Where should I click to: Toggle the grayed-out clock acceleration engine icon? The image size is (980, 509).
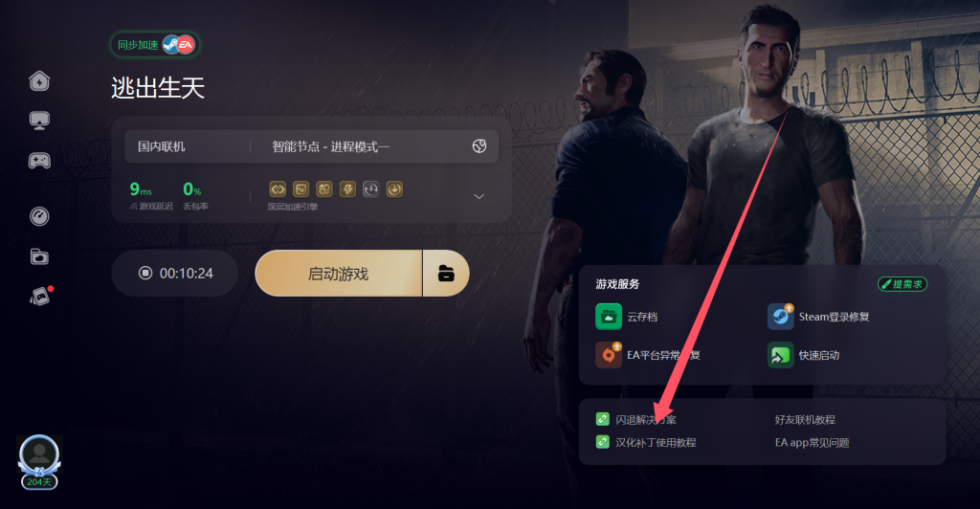(370, 189)
